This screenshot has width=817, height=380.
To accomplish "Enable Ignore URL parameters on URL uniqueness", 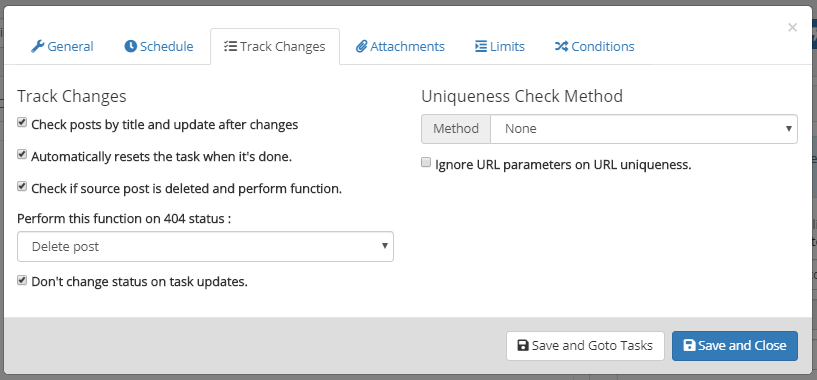I will tap(426, 163).
